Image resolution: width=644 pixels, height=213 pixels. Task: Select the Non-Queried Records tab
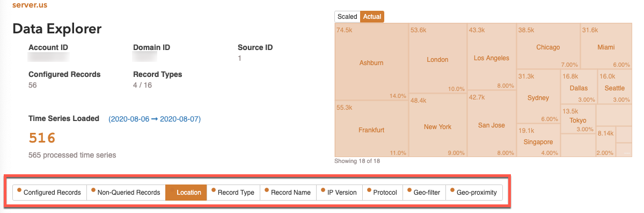point(126,192)
